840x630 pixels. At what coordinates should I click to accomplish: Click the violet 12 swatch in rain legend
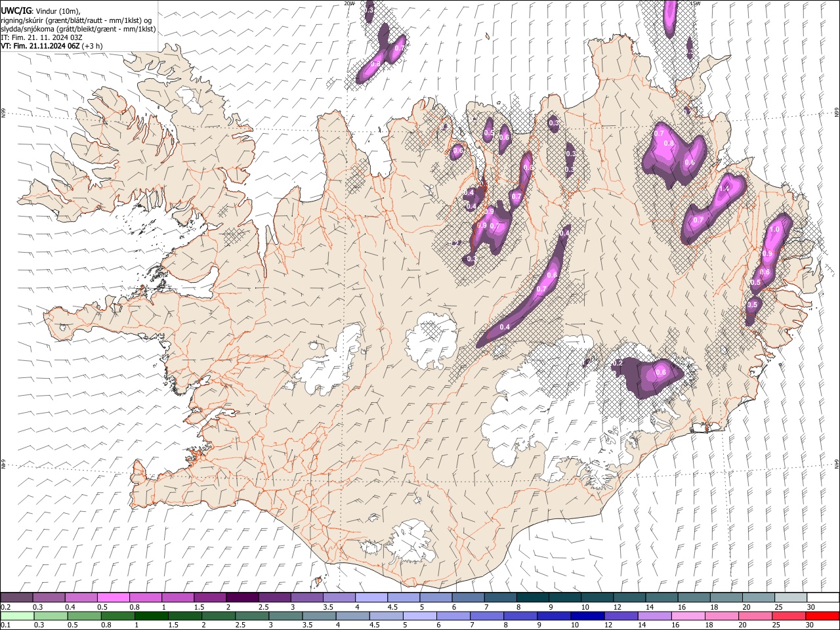pos(621,616)
